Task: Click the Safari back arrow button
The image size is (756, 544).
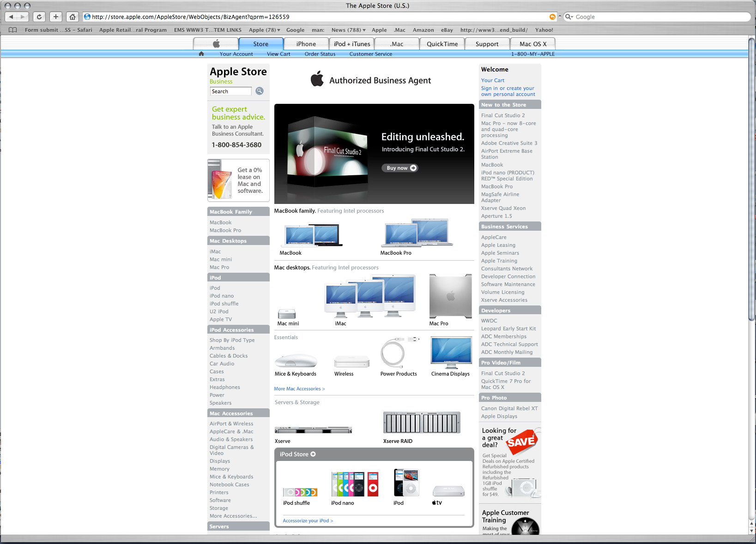Action: tap(11, 17)
